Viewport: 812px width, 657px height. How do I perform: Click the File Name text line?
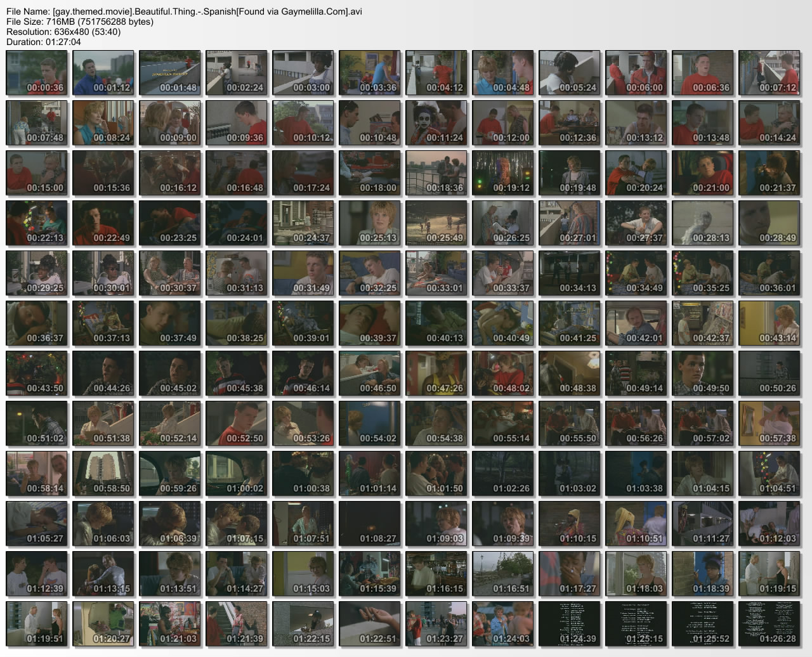pos(184,11)
